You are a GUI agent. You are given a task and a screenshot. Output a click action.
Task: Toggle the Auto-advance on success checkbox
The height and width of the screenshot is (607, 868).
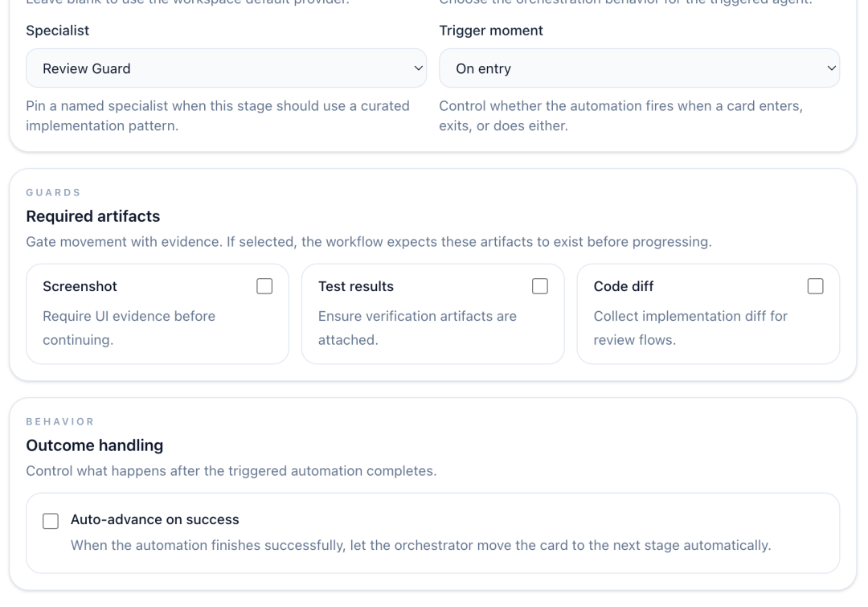(x=51, y=521)
